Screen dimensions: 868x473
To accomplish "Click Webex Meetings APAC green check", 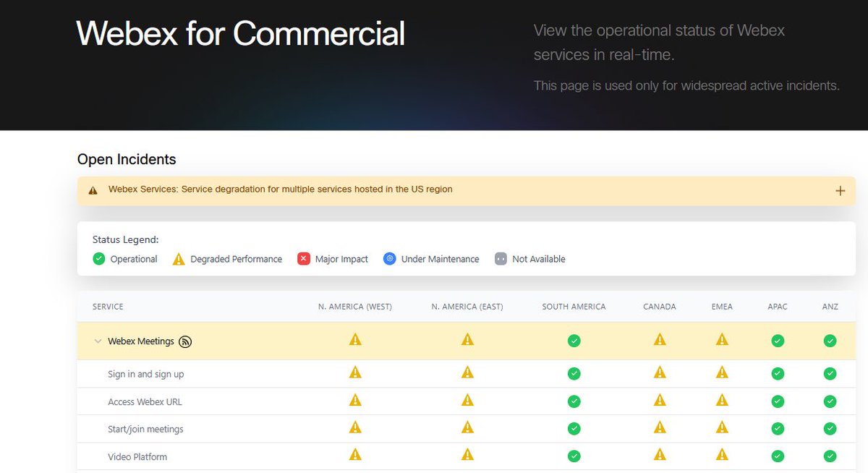I will pyautogui.click(x=778, y=341).
